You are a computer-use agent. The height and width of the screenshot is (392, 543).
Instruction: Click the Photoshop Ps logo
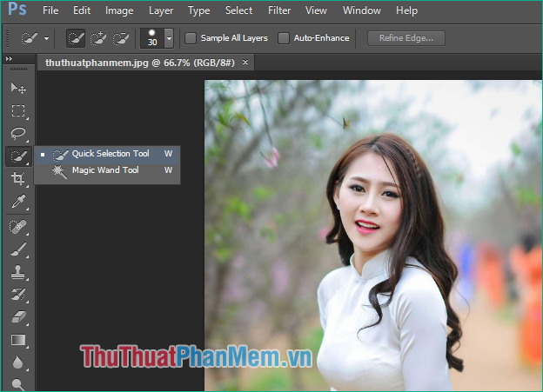(17, 9)
